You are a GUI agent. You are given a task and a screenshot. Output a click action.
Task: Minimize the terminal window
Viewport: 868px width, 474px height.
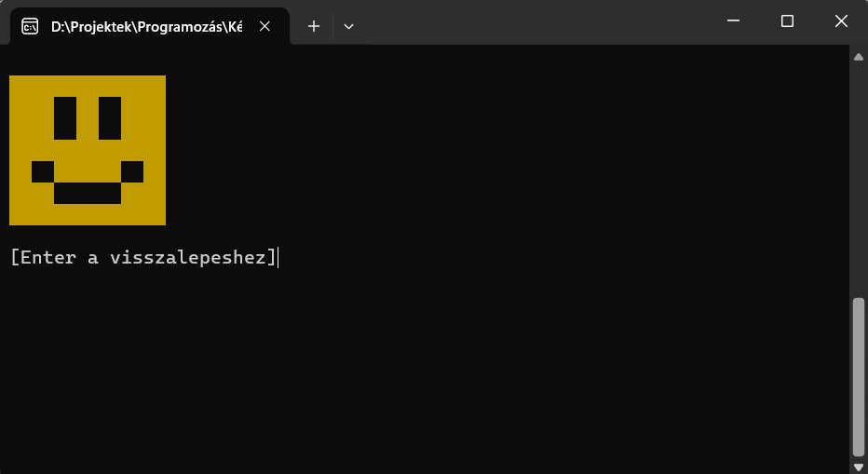[734, 21]
